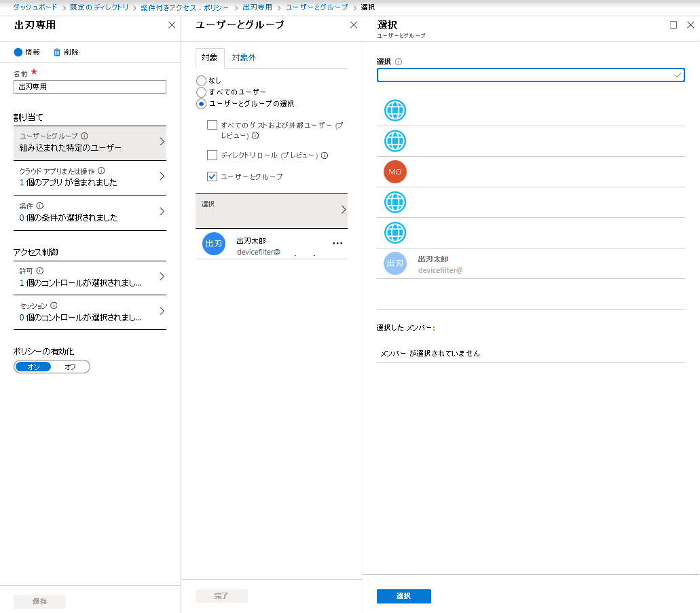This screenshot has width=700, height=613.
Task: Click info icon next to 選択 search label
Action: 399,62
